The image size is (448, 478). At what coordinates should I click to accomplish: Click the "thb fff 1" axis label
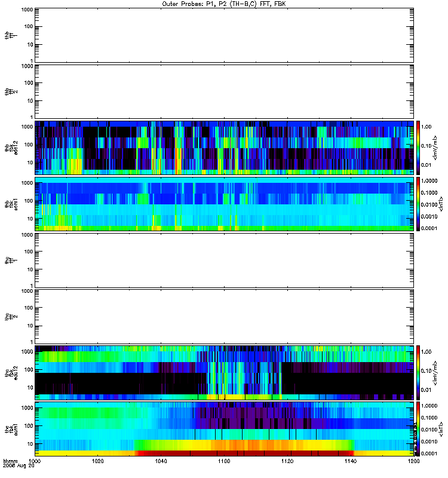click(x=11, y=35)
